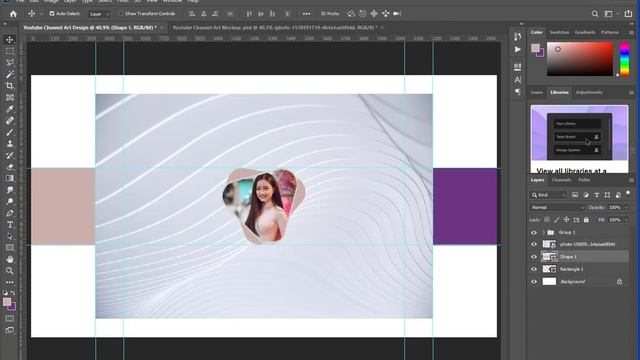
Task: Open the Layers panel menu
Action: pos(631,180)
